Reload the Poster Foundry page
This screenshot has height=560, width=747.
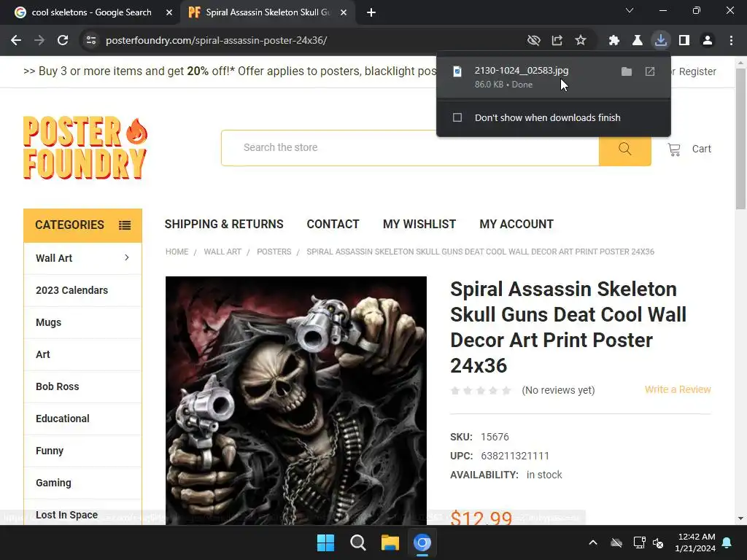tap(63, 41)
